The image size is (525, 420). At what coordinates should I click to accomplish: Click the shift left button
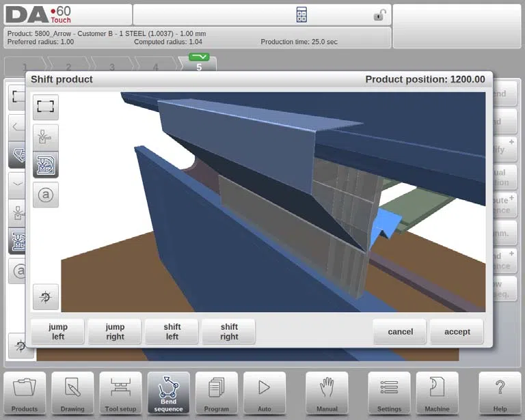pyautogui.click(x=172, y=331)
